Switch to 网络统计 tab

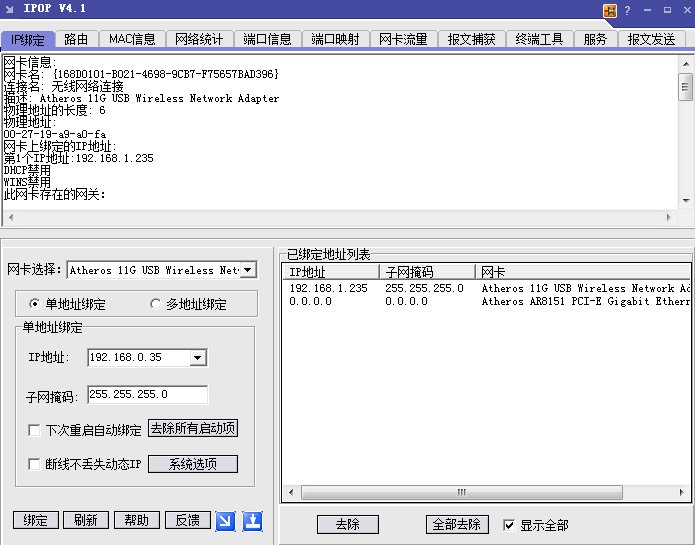point(199,39)
